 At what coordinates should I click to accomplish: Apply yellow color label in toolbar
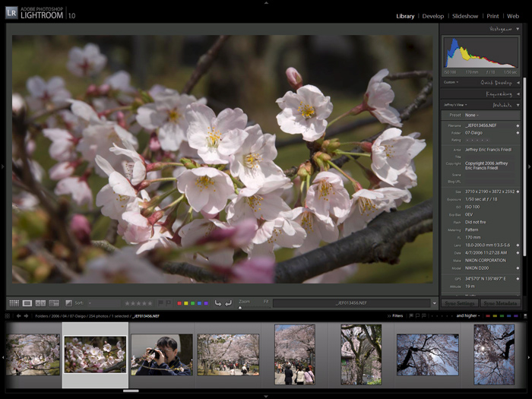(x=186, y=303)
